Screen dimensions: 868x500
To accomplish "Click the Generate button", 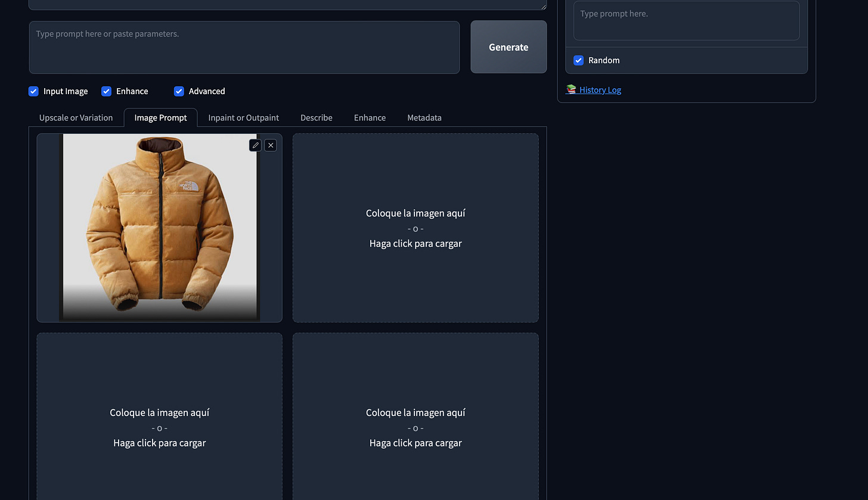I will [x=509, y=47].
